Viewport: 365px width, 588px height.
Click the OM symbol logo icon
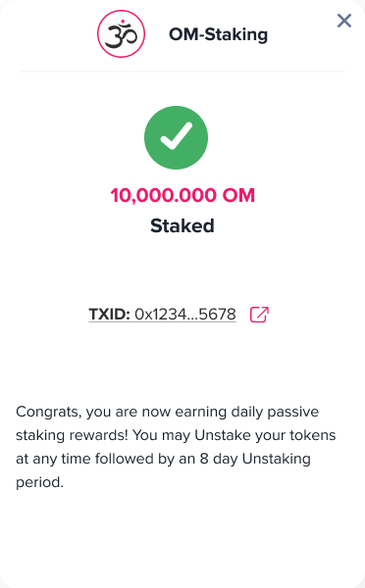coord(121,34)
